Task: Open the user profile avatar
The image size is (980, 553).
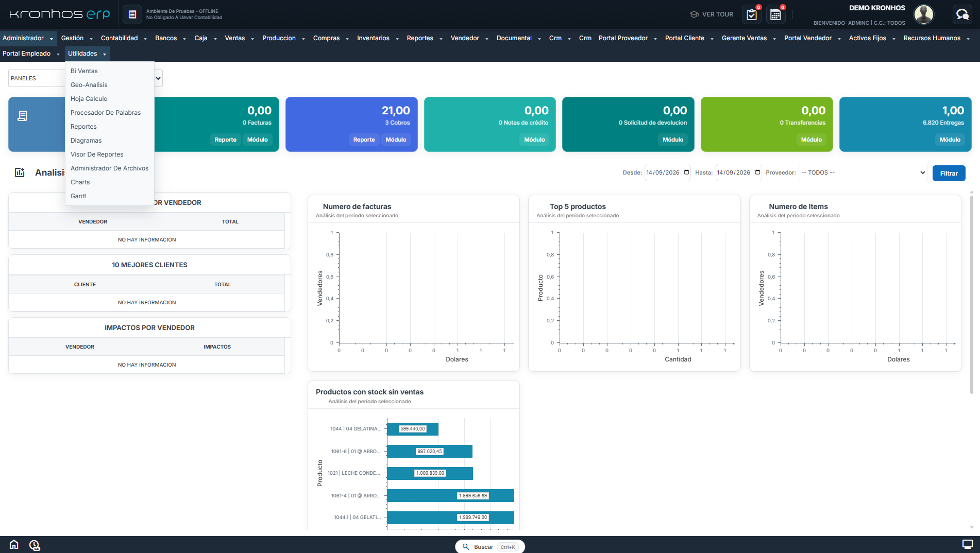Action: (x=923, y=14)
